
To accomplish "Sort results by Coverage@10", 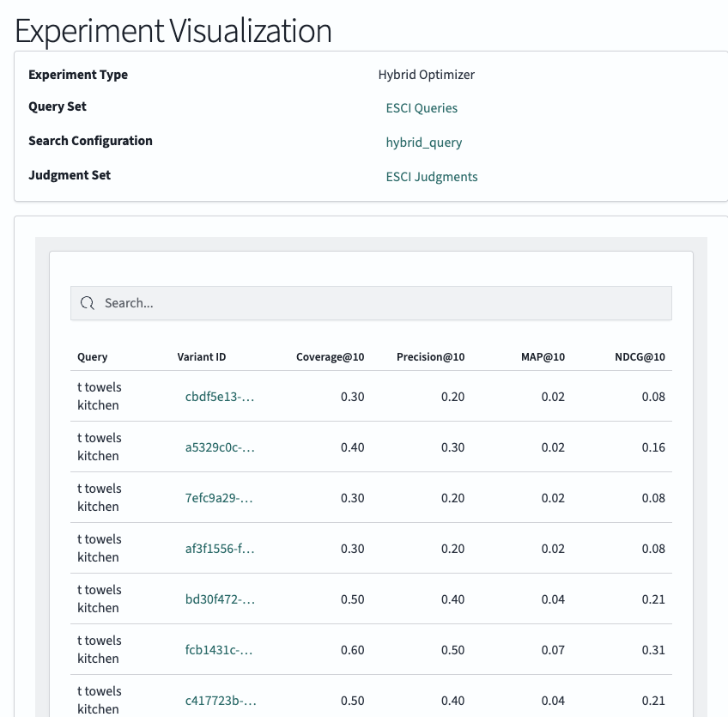I will tap(330, 357).
